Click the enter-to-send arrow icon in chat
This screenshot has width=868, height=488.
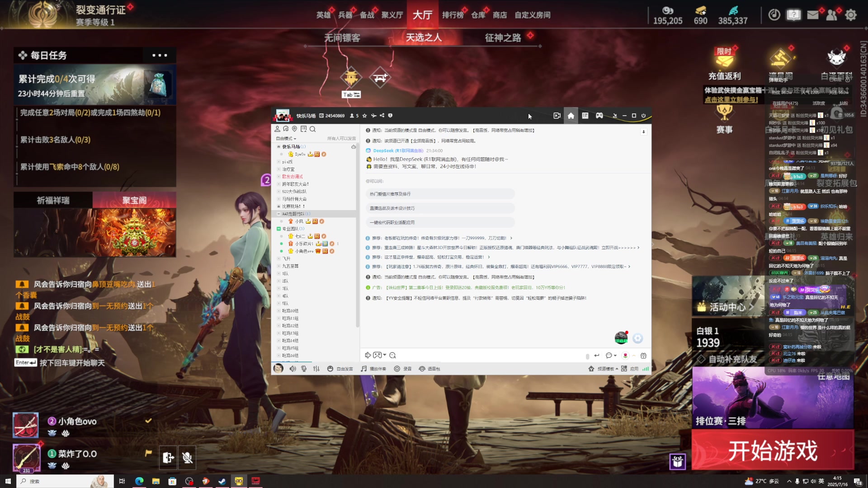tap(597, 356)
